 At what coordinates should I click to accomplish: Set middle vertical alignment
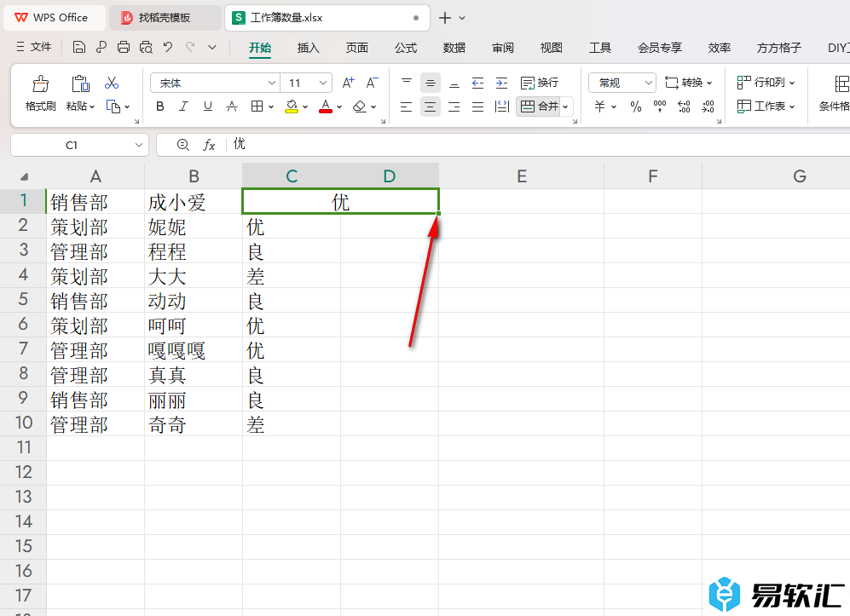pyautogui.click(x=431, y=83)
